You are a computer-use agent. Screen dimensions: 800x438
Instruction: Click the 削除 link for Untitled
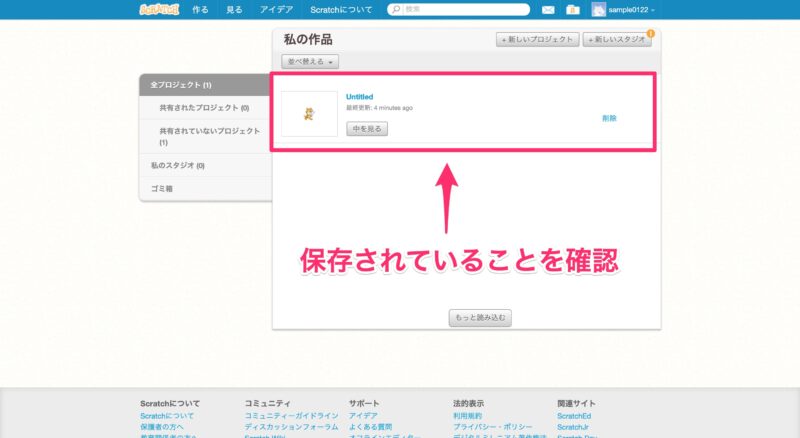click(x=609, y=118)
